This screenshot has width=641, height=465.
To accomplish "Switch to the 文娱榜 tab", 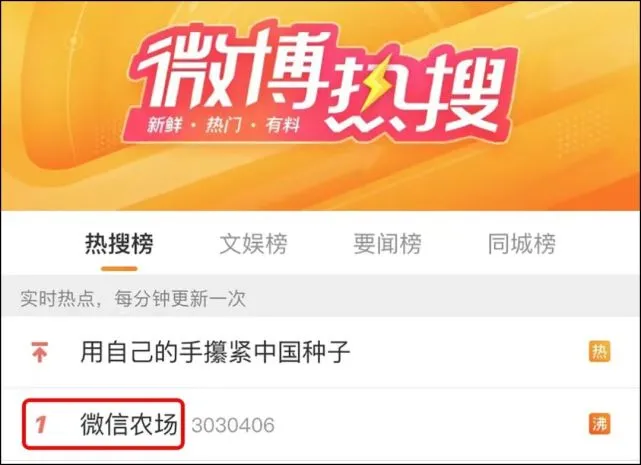I will click(x=253, y=244).
